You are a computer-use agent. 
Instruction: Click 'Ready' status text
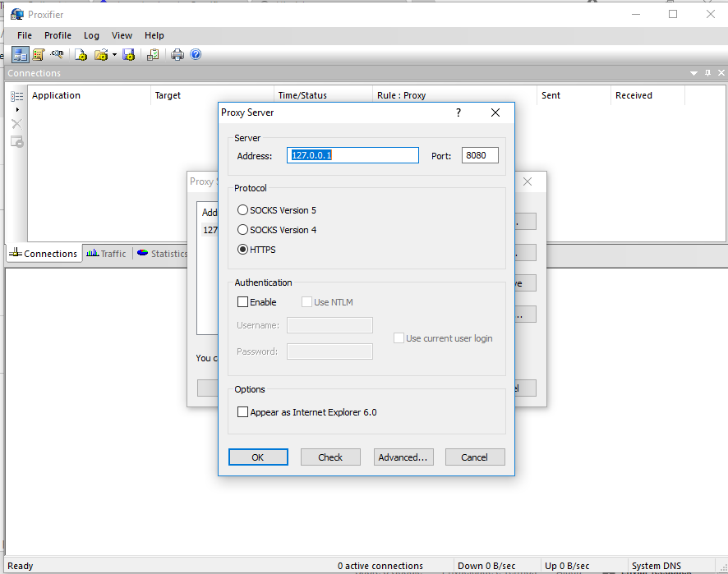coord(21,566)
